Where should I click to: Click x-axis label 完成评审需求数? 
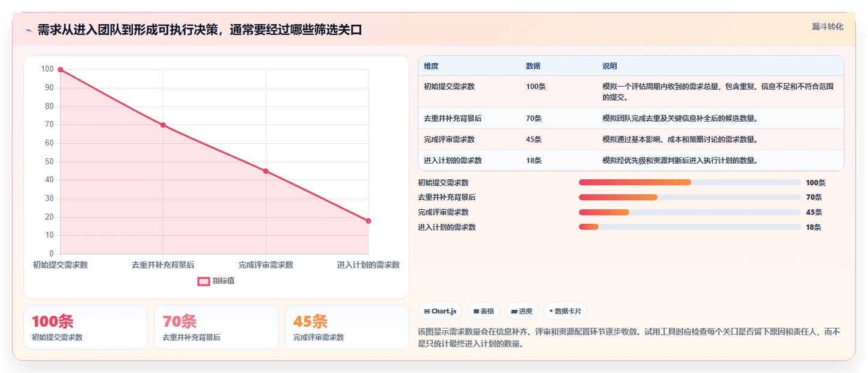pyautogui.click(x=266, y=265)
